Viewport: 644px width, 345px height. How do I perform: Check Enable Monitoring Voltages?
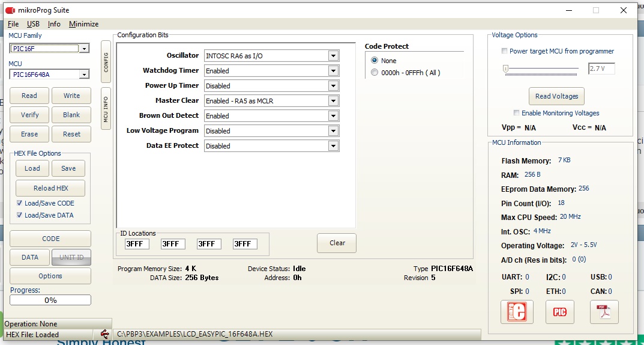click(x=516, y=113)
